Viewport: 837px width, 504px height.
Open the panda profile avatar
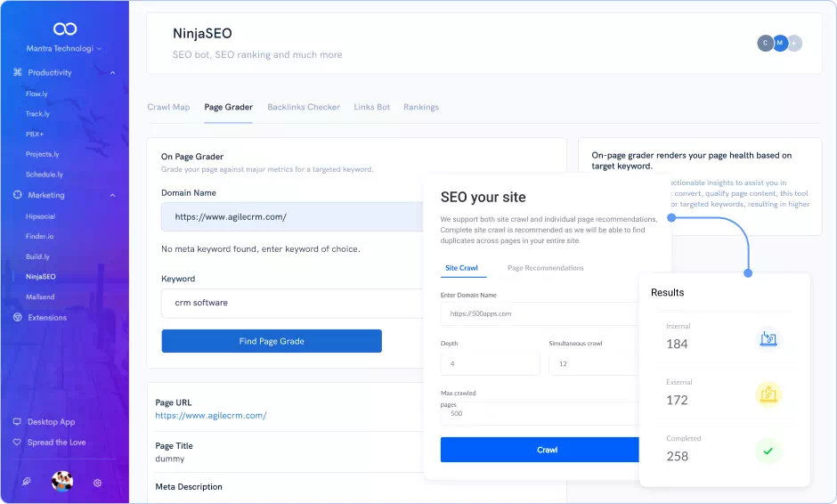[x=62, y=482]
